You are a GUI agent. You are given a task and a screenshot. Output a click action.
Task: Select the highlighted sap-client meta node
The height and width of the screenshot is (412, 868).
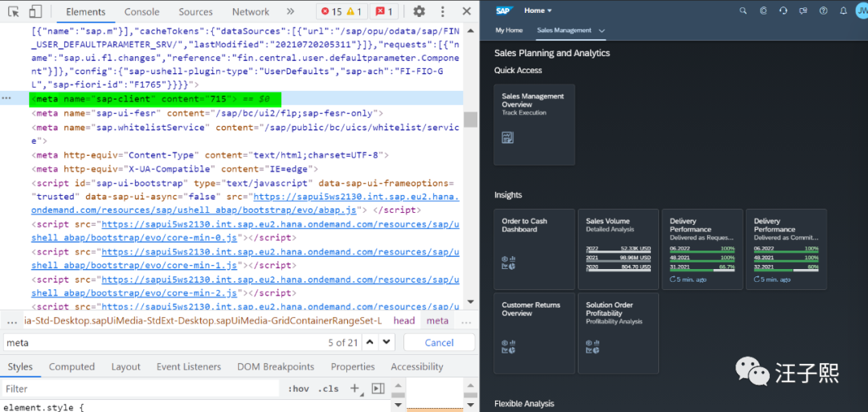tap(156, 100)
